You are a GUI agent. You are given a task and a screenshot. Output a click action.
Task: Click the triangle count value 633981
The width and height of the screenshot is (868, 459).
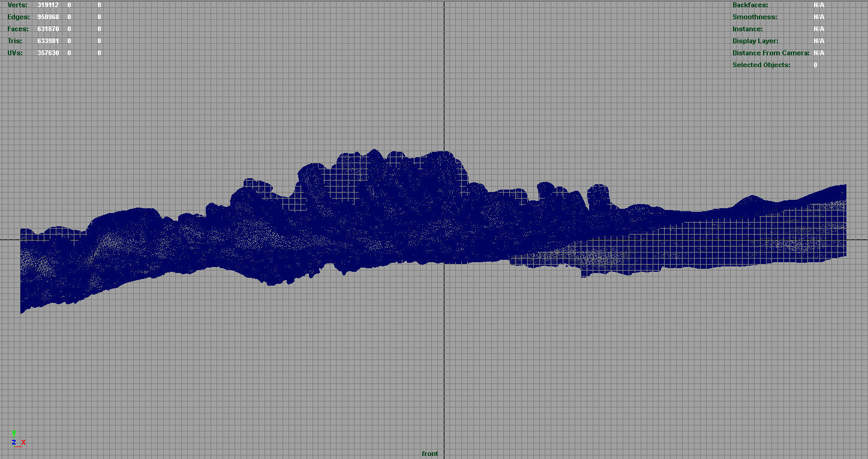coord(48,41)
